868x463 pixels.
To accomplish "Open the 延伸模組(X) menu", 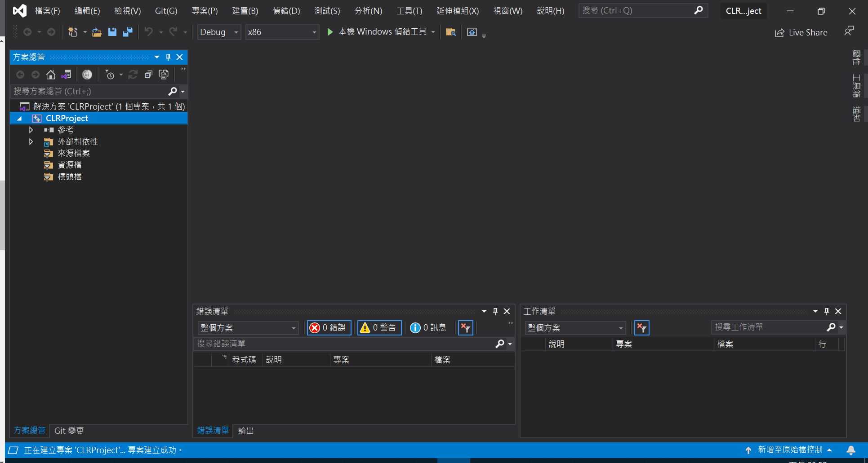I will (458, 11).
